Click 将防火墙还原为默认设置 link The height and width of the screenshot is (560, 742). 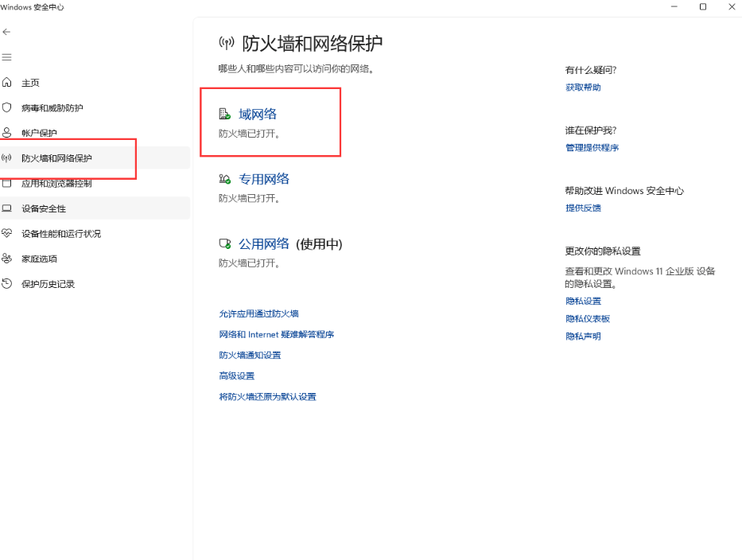[267, 397]
